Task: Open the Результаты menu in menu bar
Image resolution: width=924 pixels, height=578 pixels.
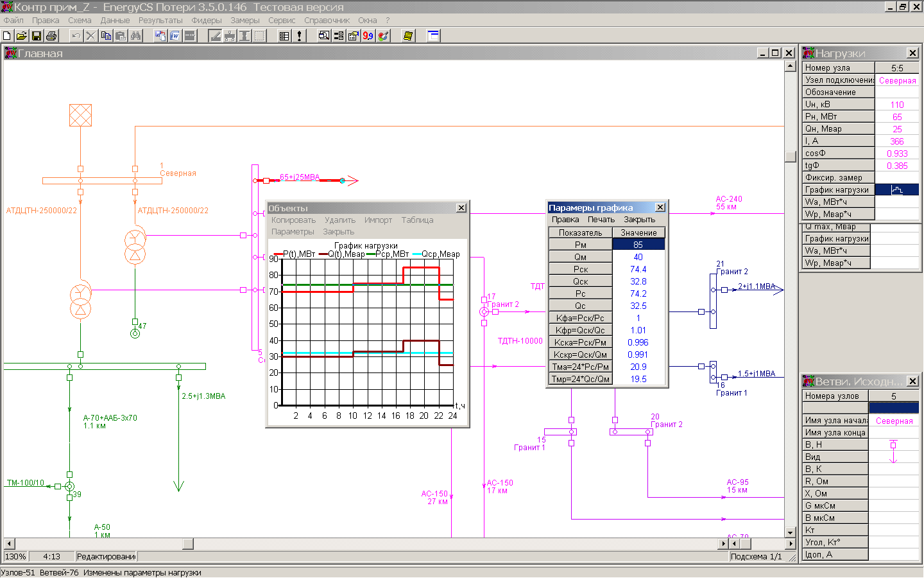Action: click(160, 21)
